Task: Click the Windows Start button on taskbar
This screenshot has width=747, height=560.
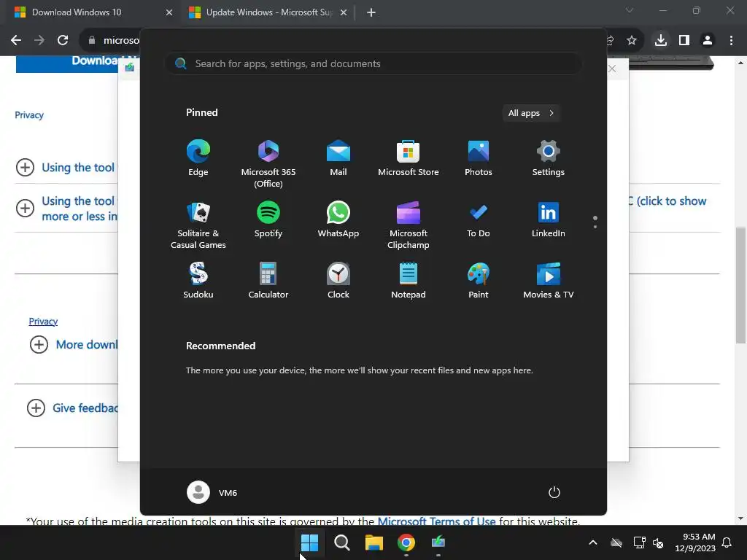Action: [309, 542]
